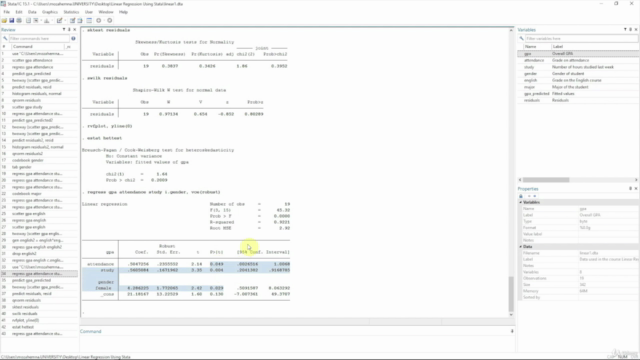Screen dimensions: 640x360
Task: Click the Command column header in Review
Action: click(x=37, y=47)
